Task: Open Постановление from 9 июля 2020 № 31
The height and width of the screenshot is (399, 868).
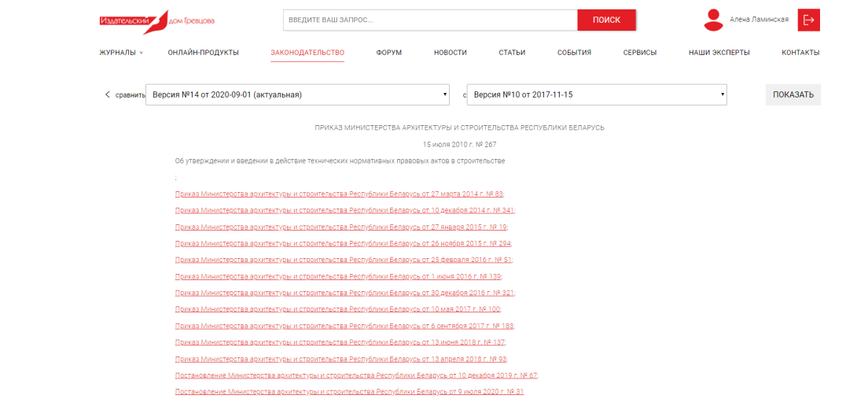Action: pyautogui.click(x=349, y=391)
